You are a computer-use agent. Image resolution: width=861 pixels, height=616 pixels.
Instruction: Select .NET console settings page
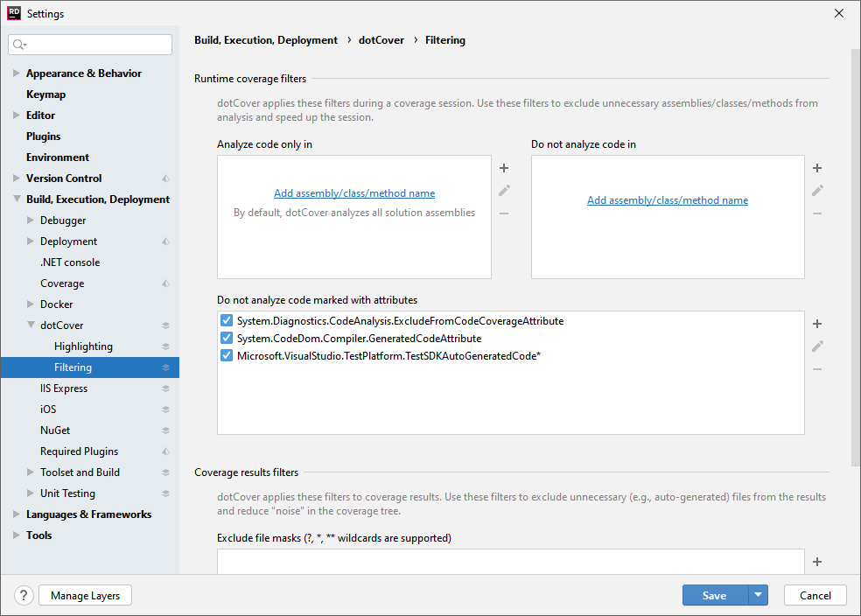(x=70, y=262)
